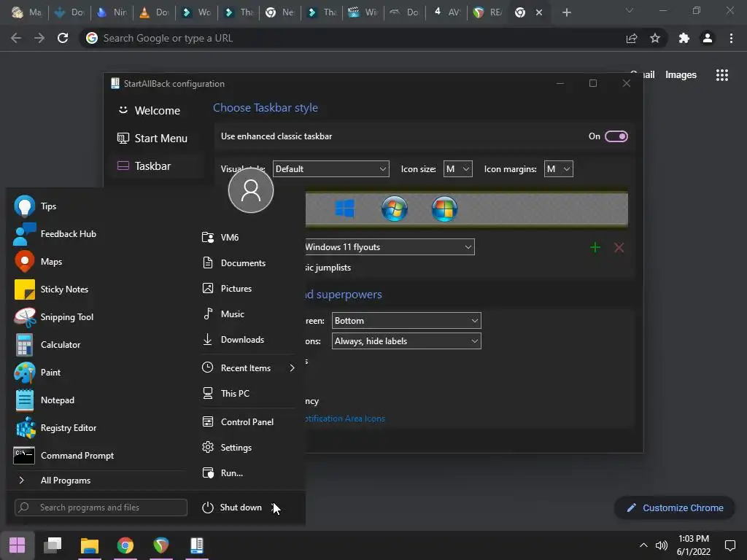Open the Icon margins dropdown
This screenshot has height=560, width=747.
click(x=558, y=168)
